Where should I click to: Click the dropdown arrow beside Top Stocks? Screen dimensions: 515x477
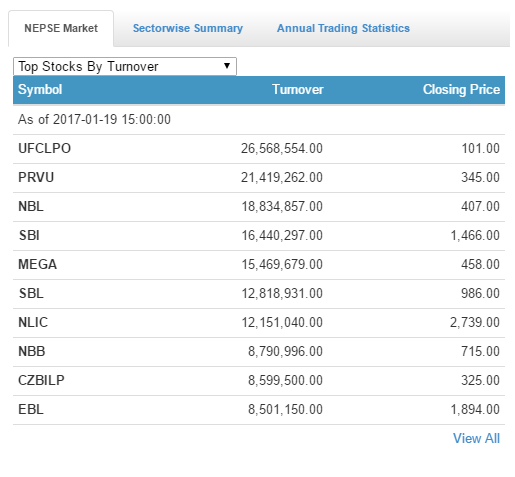(227, 66)
